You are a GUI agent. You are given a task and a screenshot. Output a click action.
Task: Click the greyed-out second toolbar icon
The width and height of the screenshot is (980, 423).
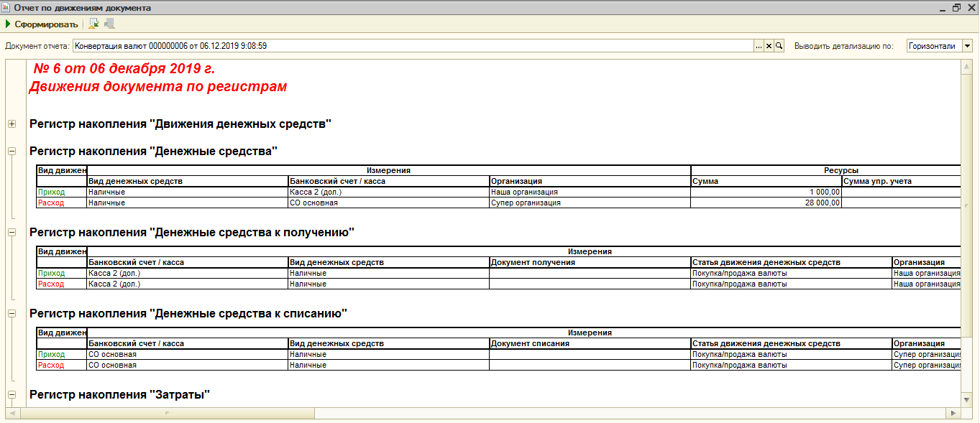[x=109, y=24]
